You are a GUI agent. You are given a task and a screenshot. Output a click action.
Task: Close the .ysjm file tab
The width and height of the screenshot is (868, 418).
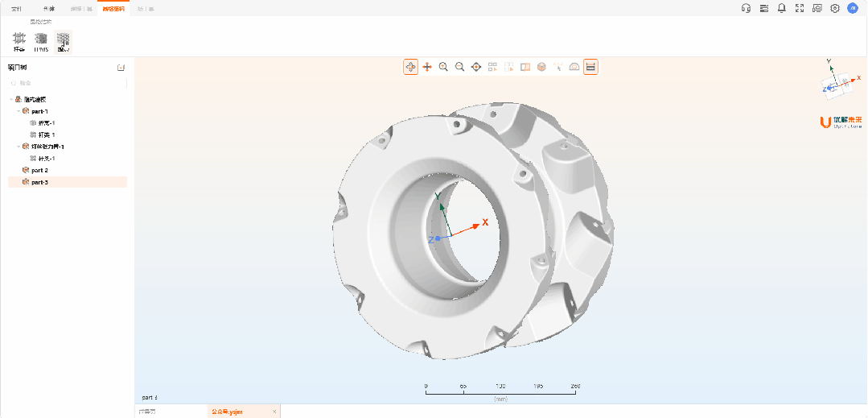click(x=274, y=412)
